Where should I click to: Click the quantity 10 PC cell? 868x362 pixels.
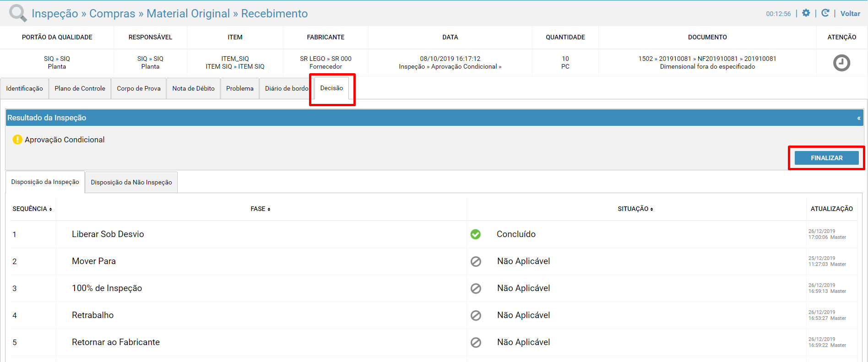565,63
